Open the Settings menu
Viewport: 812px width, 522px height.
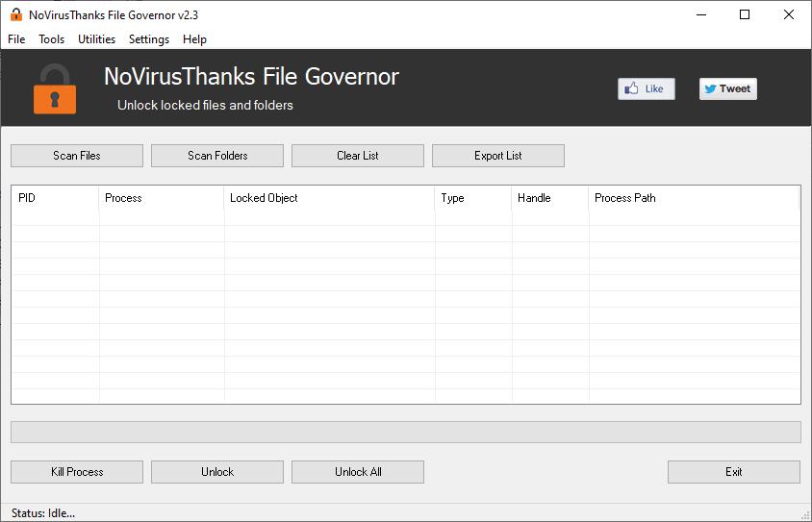tap(149, 39)
